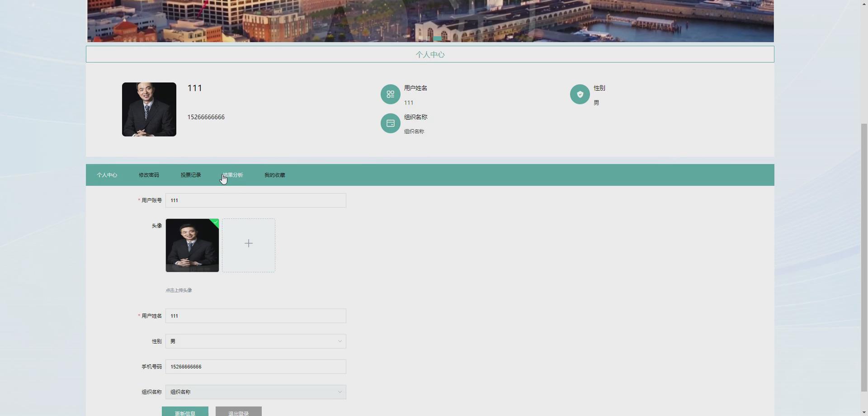
Task: Focus the 用户账号 input field
Action: pos(256,200)
